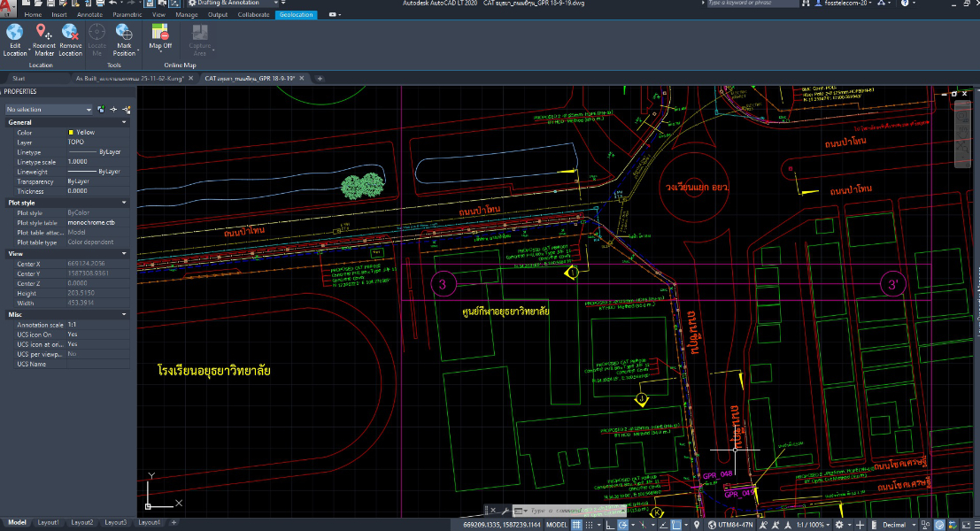Click the geolocation marker icon in status bar
Viewport: 980px width, 531px height.
pyautogui.click(x=697, y=525)
